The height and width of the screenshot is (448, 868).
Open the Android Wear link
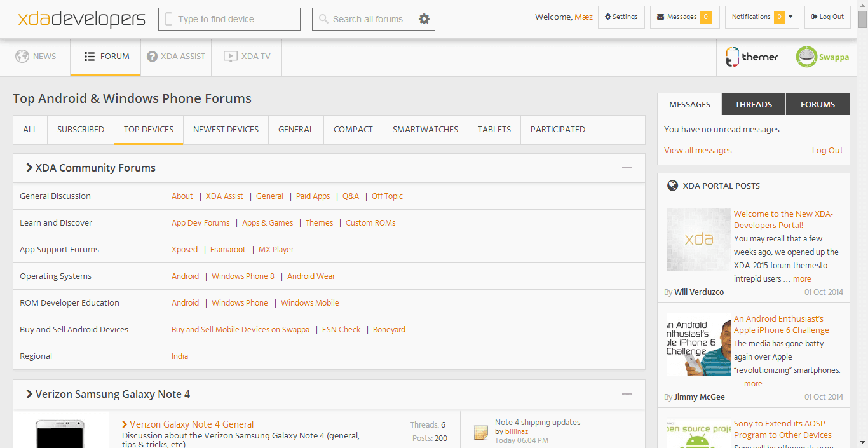(x=311, y=276)
